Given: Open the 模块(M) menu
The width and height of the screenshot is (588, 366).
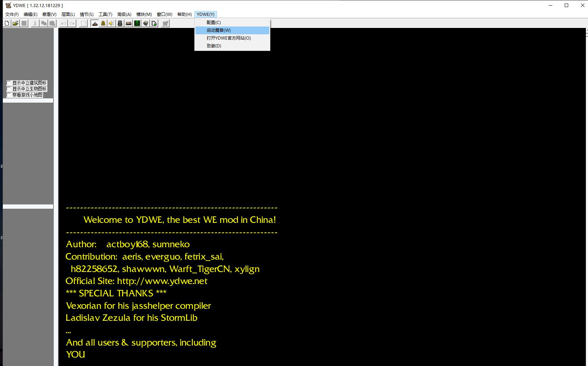Looking at the screenshot, I should 144,14.
